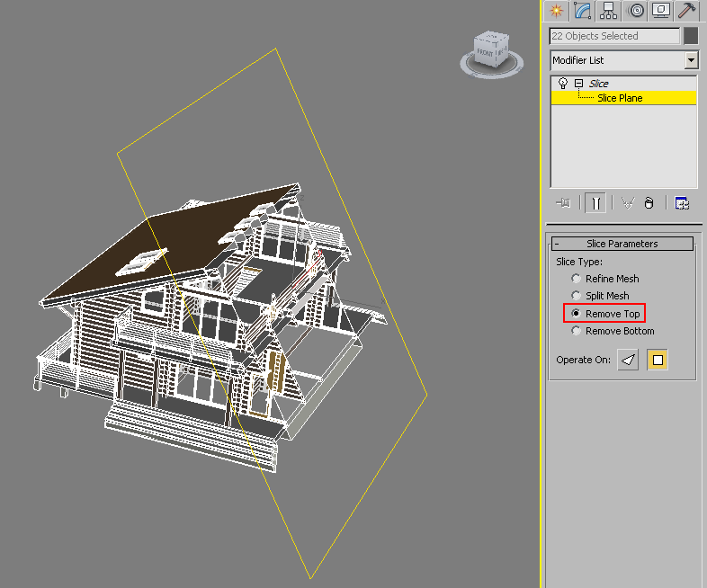707x588 pixels.
Task: Toggle the Slice modifier lightbulb icon
Action: 563,83
